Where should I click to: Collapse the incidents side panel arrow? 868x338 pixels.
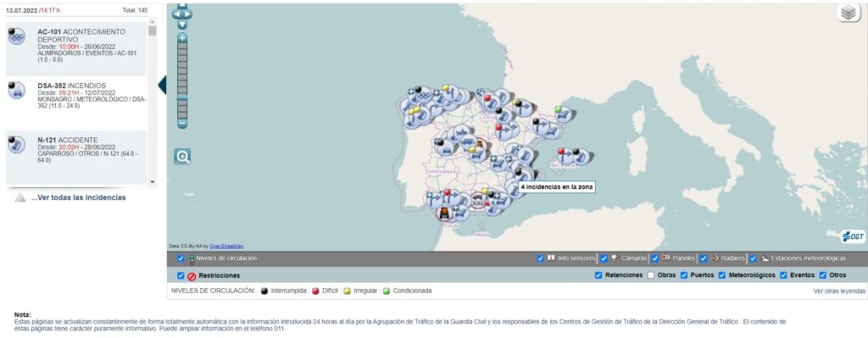coord(162,85)
